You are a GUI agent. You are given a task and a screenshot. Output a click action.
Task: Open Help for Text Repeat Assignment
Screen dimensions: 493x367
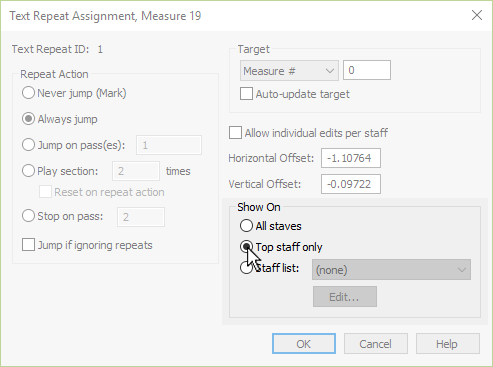click(x=448, y=343)
